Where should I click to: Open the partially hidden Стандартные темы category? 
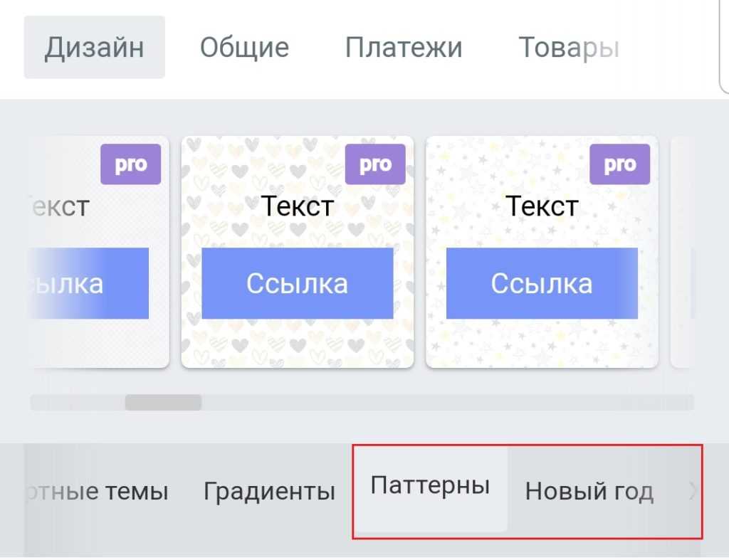(98, 492)
